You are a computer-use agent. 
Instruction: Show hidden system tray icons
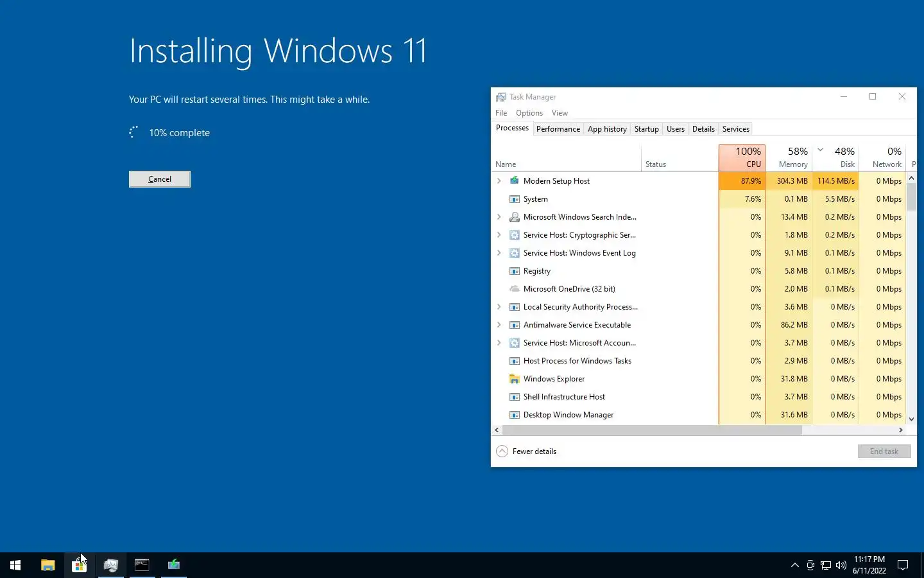(x=795, y=565)
